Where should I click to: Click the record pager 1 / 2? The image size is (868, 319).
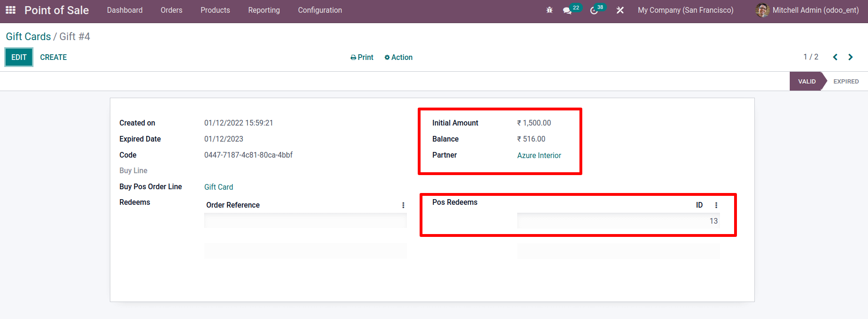810,57
